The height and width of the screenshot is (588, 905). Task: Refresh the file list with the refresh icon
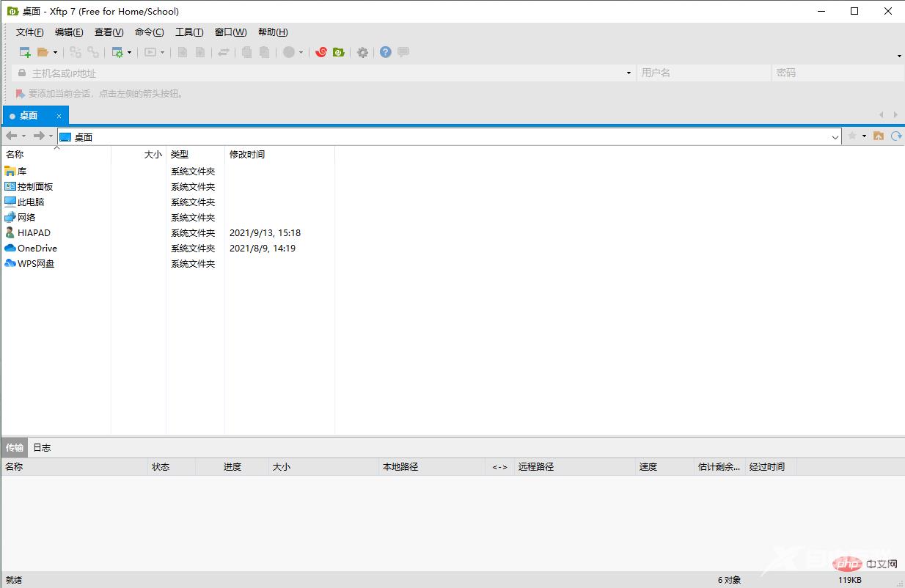tap(895, 136)
